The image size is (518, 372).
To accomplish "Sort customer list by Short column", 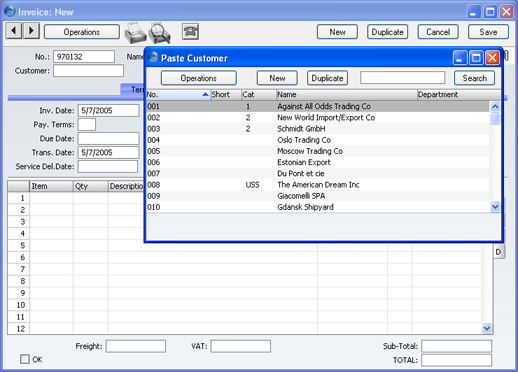I will point(226,95).
